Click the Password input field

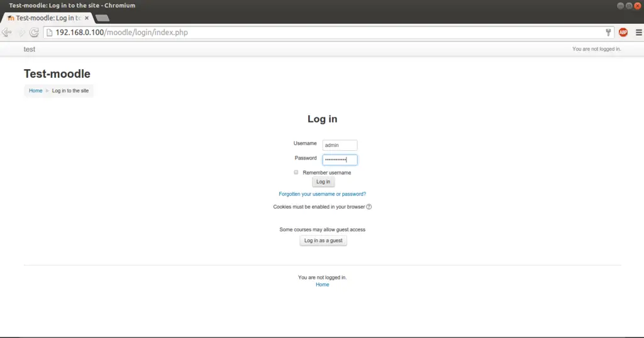click(x=340, y=160)
